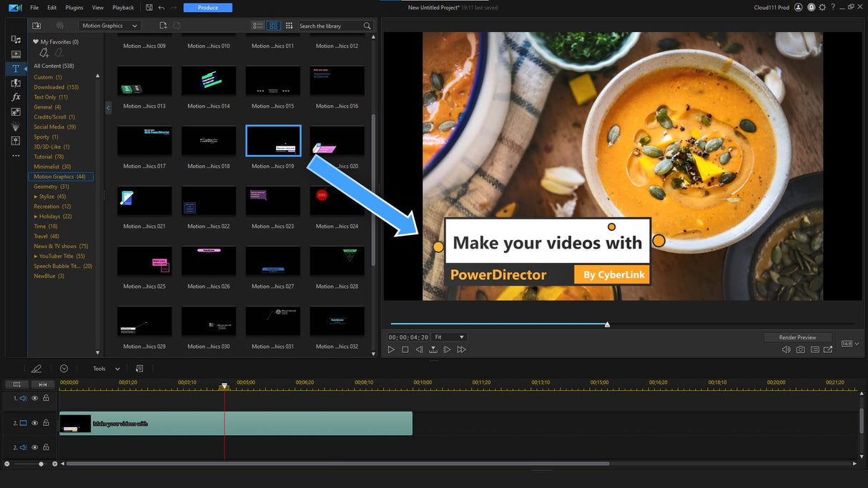
Task: Click the create new title template icon
Action: tap(163, 26)
